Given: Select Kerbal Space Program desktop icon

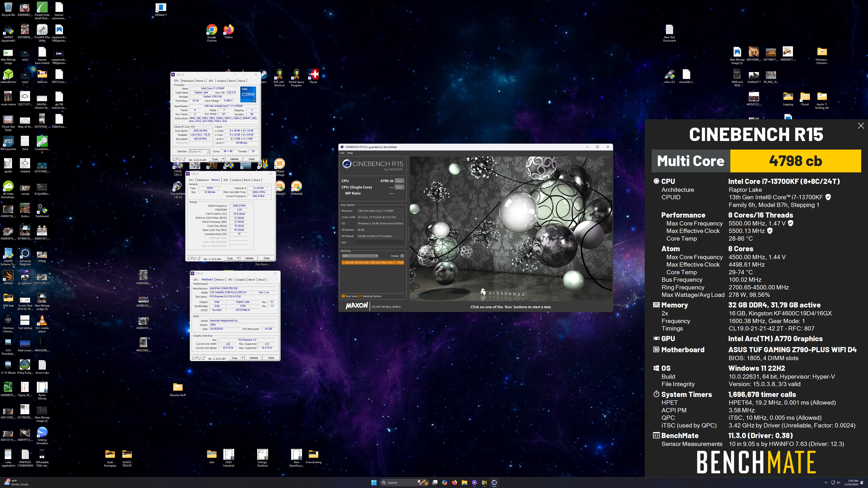Looking at the screenshot, I should [296, 78].
